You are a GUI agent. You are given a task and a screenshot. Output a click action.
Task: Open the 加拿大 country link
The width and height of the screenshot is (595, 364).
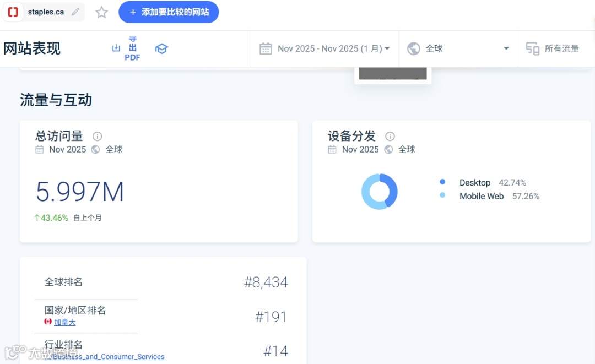pyautogui.click(x=64, y=322)
